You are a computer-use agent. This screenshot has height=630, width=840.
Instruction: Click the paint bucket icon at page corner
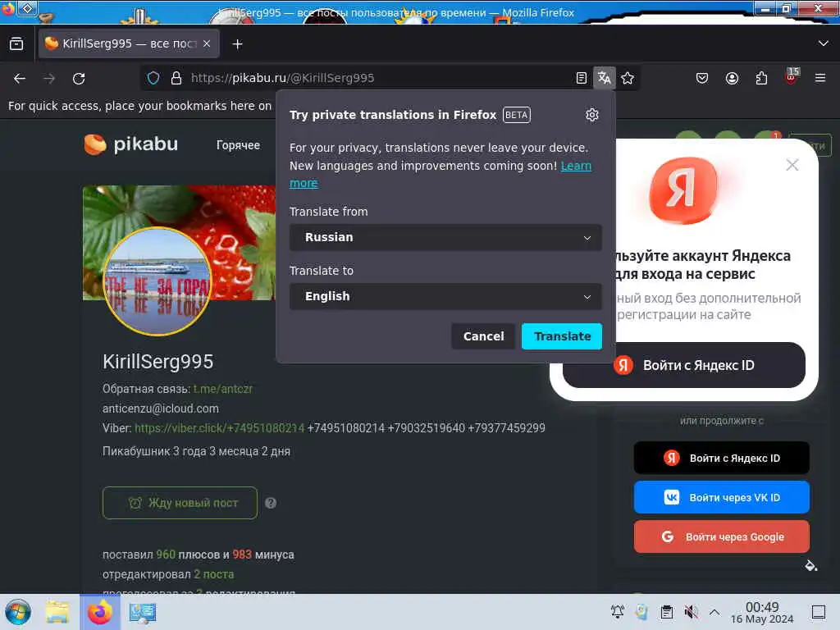pos(811,566)
